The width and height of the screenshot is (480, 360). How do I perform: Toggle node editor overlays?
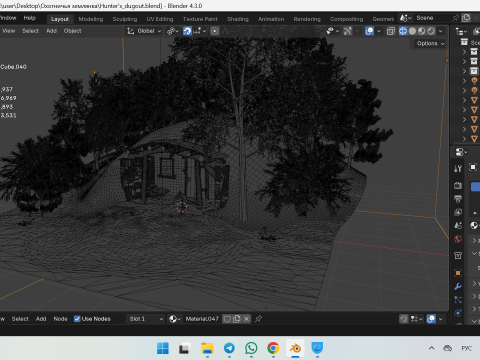click(x=431, y=319)
